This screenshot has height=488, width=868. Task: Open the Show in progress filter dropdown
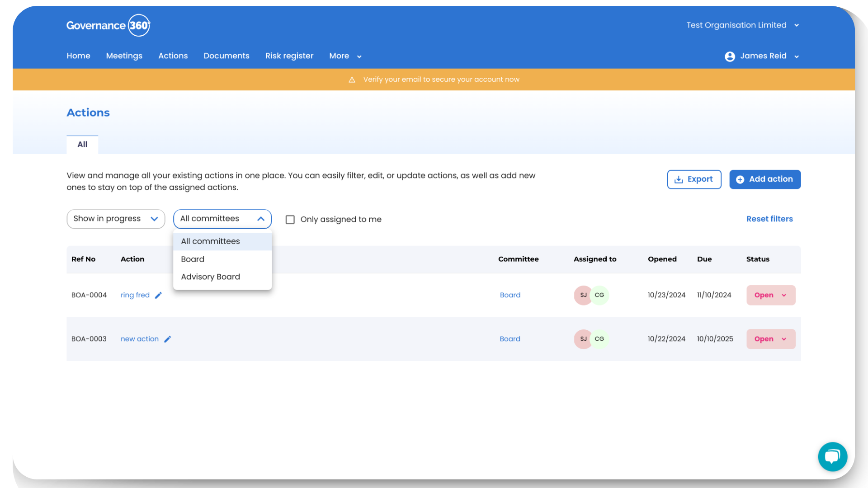(x=116, y=219)
